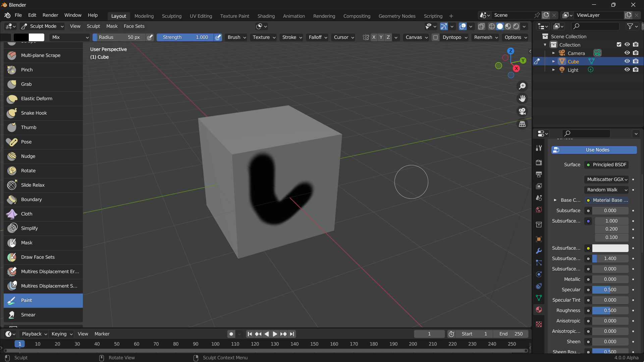Viewport: 644px width, 362px height.
Task: Click the Principled BSDF surface button
Action: coord(606,165)
